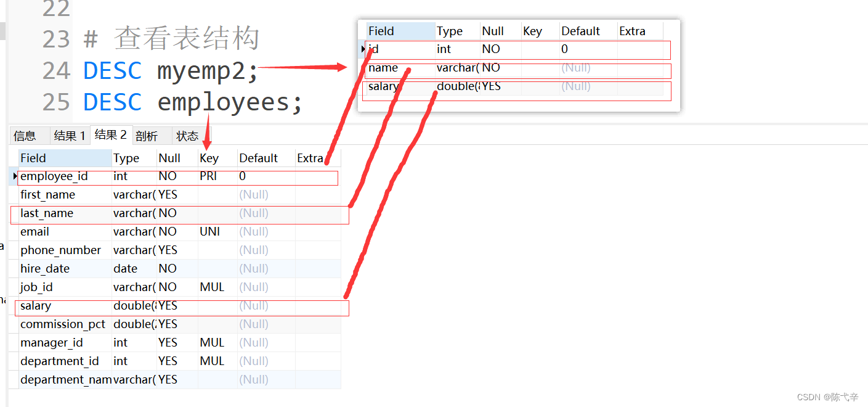Click the (Null) default cell of phone_number

point(266,250)
